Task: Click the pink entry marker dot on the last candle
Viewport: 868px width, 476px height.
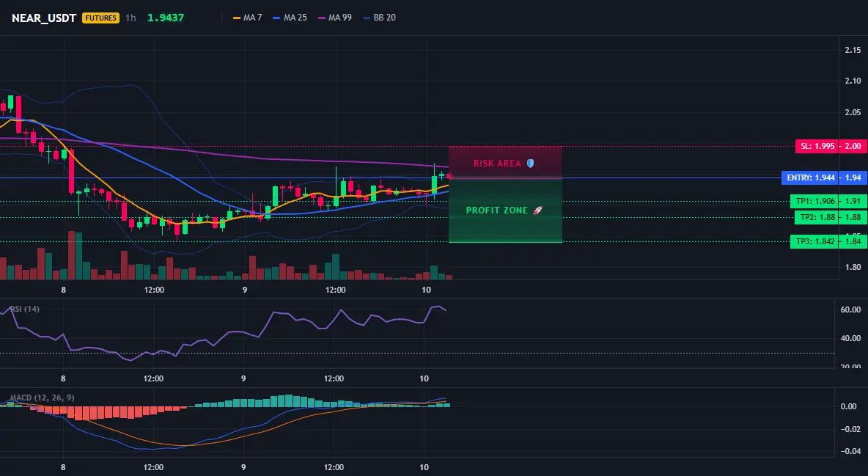Action: click(x=449, y=176)
